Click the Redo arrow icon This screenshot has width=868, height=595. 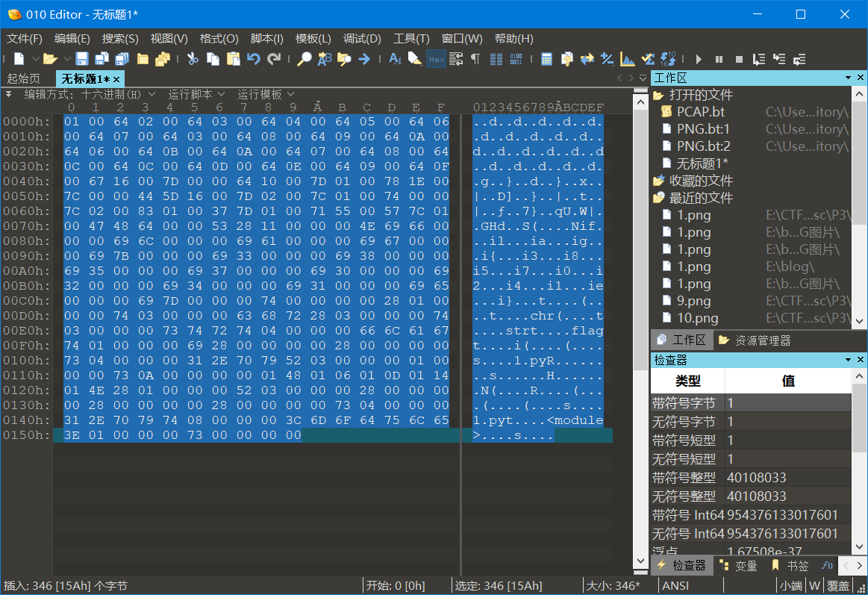point(274,59)
